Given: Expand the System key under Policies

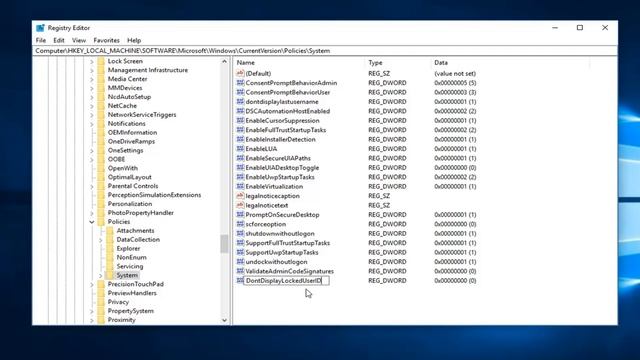Looking at the screenshot, I should (100, 276).
